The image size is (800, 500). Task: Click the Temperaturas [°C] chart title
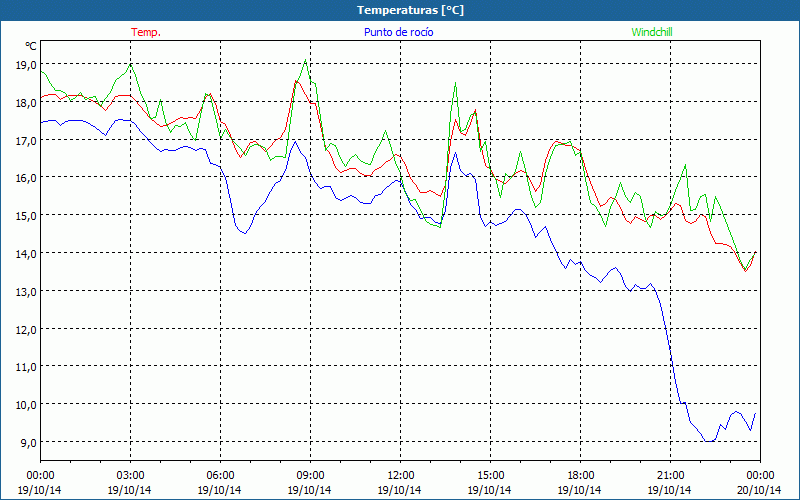[410, 10]
